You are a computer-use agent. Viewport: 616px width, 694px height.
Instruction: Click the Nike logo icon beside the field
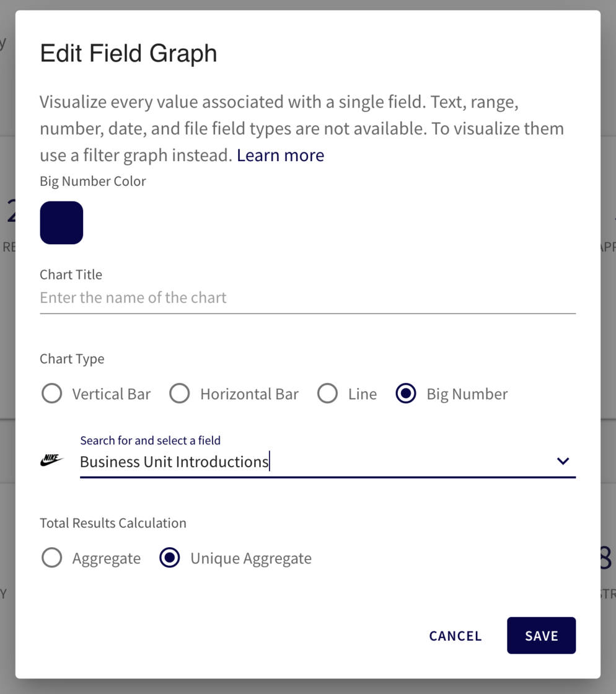coord(52,460)
